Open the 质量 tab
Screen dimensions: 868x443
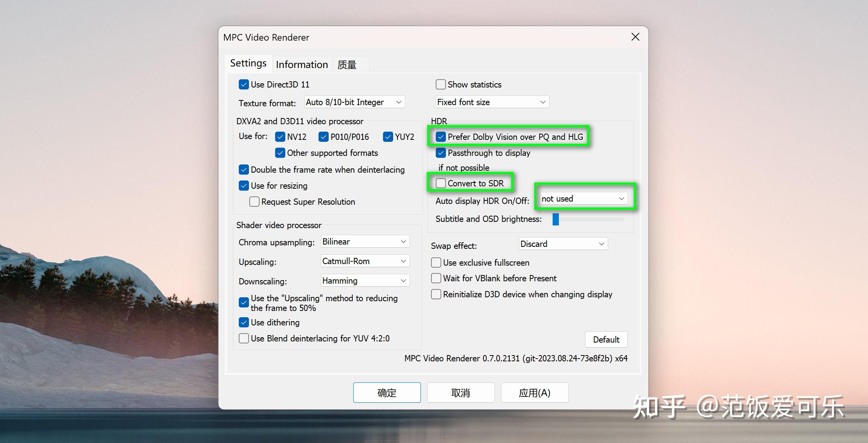click(x=347, y=64)
